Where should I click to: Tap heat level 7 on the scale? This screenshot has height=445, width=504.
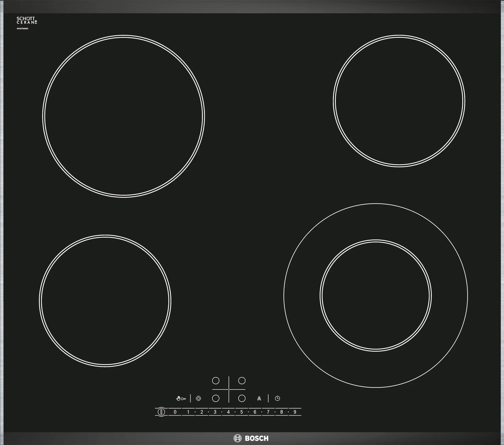pyautogui.click(x=268, y=412)
